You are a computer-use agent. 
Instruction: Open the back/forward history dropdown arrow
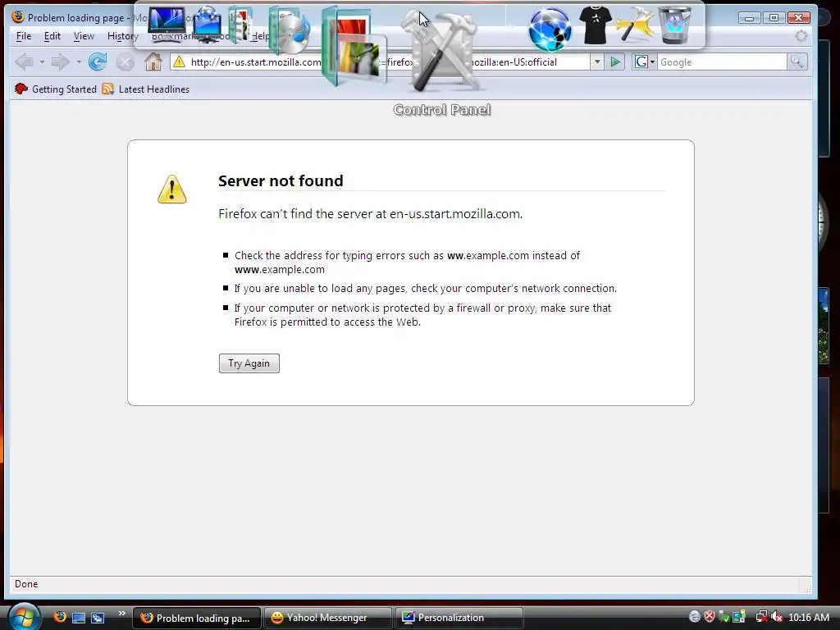coord(79,62)
